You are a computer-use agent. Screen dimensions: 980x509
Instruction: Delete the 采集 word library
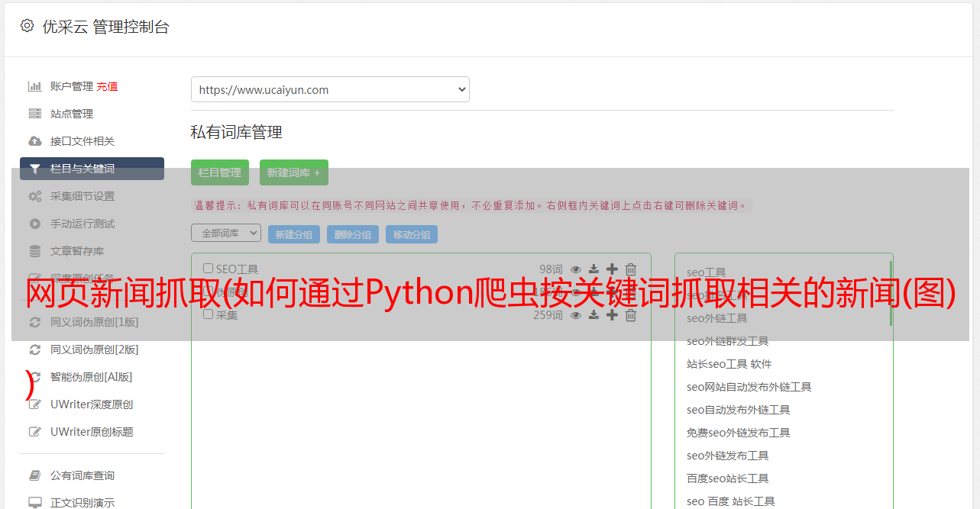point(631,314)
